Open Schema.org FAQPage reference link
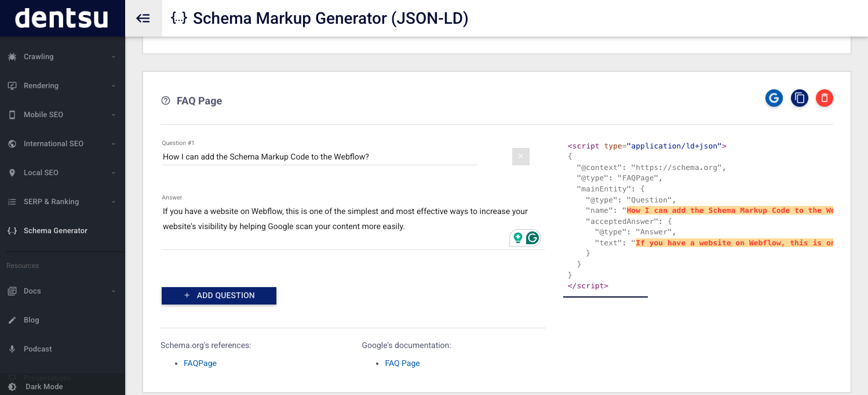868x395 pixels. pos(200,363)
